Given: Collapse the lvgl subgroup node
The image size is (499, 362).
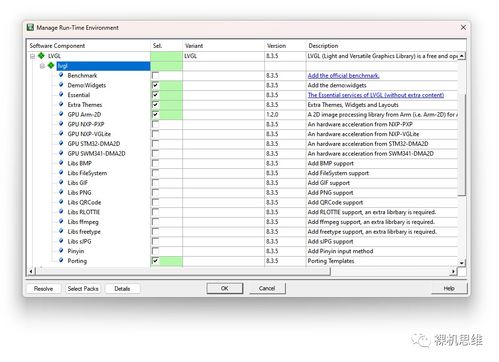Looking at the screenshot, I should (42, 66).
